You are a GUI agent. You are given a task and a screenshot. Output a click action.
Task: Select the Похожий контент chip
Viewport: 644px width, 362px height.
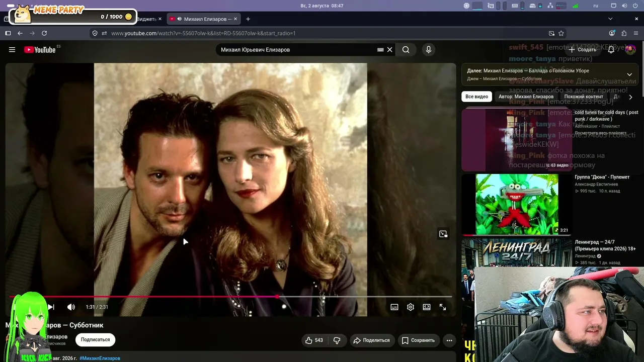pos(584,97)
